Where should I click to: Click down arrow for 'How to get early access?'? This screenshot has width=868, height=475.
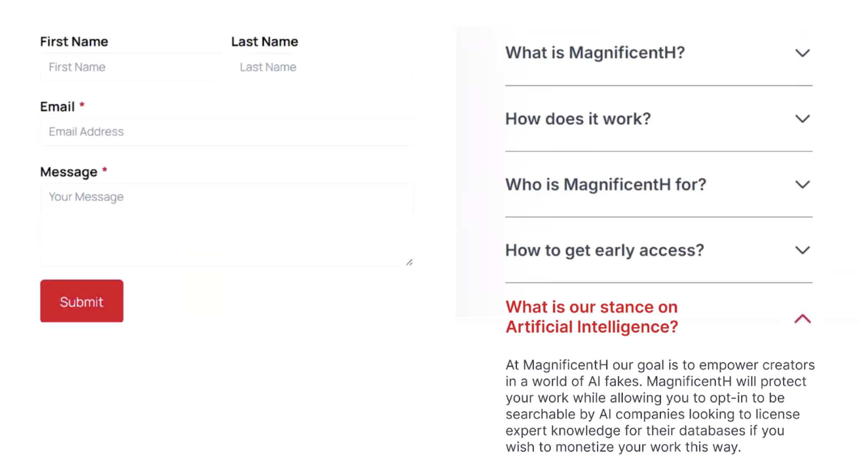(802, 250)
